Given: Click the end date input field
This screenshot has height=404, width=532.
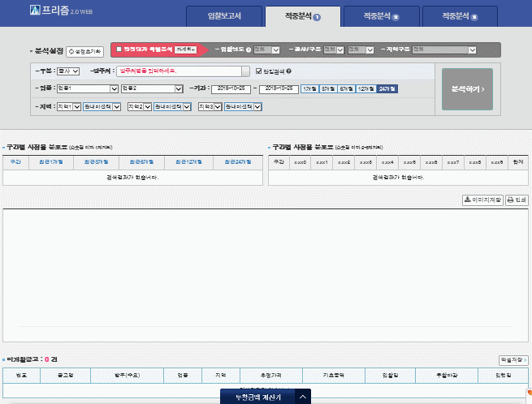Looking at the screenshot, I should (279, 89).
